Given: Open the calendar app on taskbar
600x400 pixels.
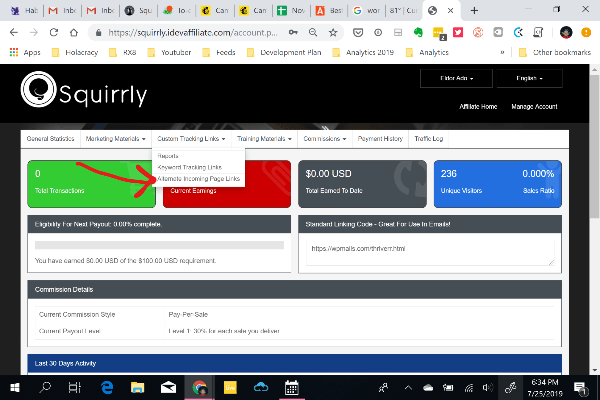Looking at the screenshot, I should point(292,388).
